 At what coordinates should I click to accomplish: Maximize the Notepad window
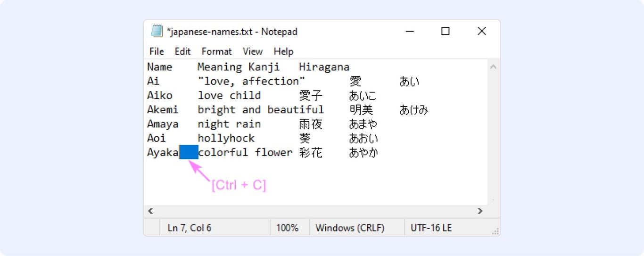(x=445, y=31)
